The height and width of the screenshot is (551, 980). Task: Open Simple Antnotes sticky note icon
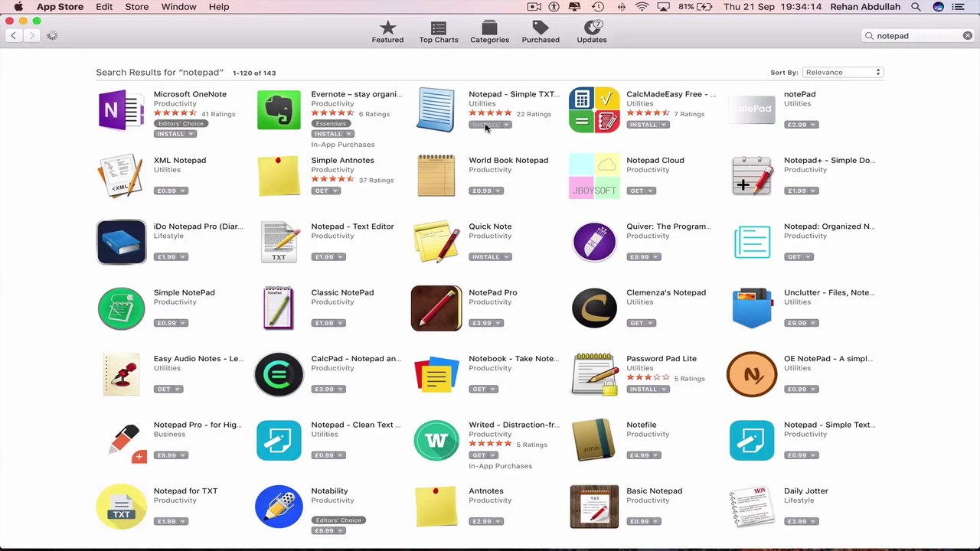(279, 176)
